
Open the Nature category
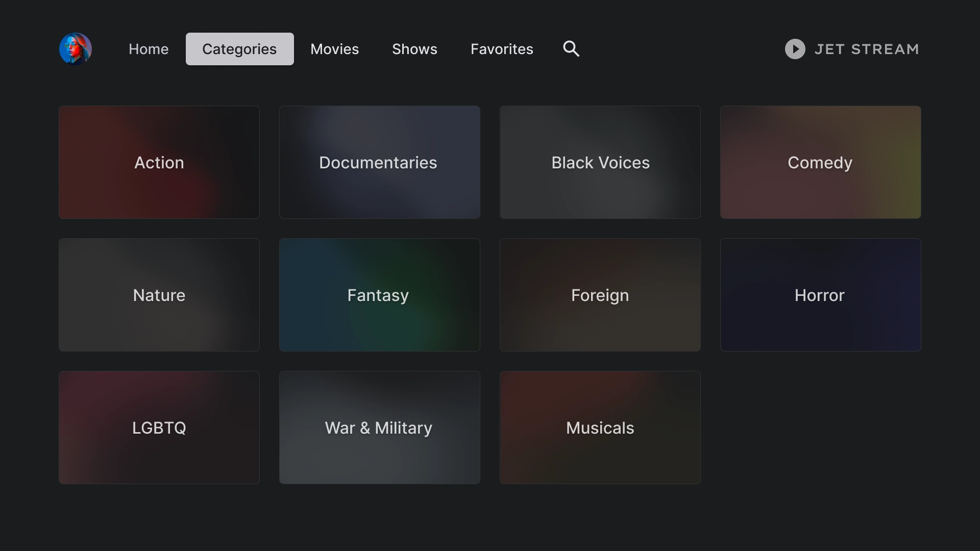pyautogui.click(x=159, y=295)
